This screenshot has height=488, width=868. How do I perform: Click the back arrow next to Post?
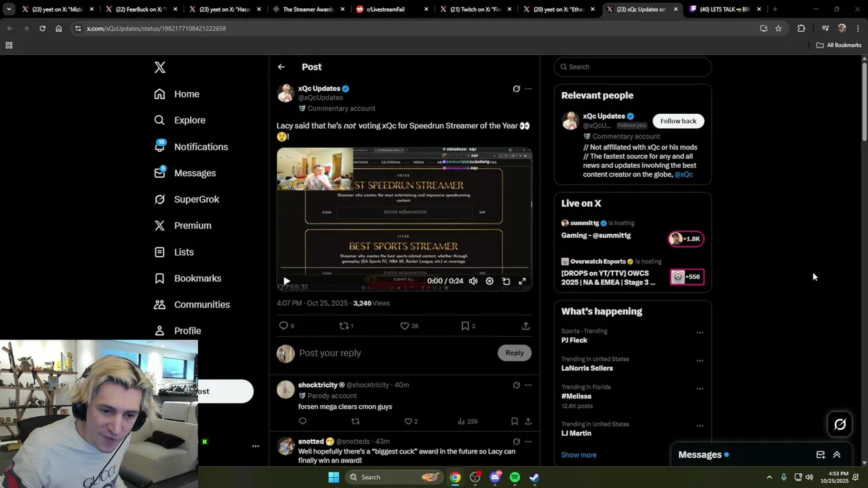coord(281,67)
